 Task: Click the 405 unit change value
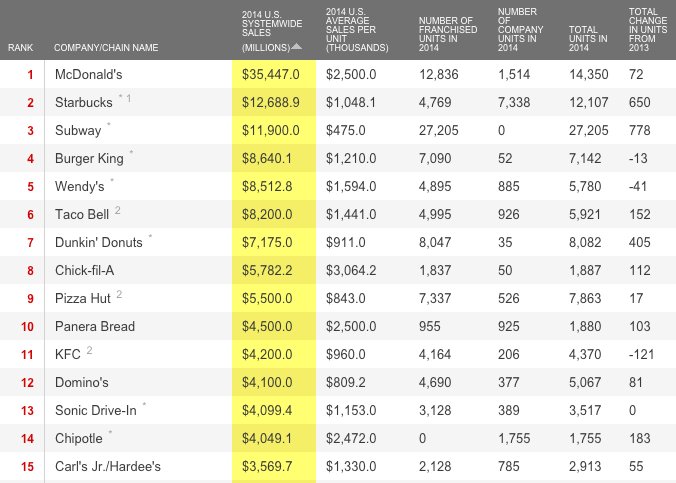tap(639, 242)
